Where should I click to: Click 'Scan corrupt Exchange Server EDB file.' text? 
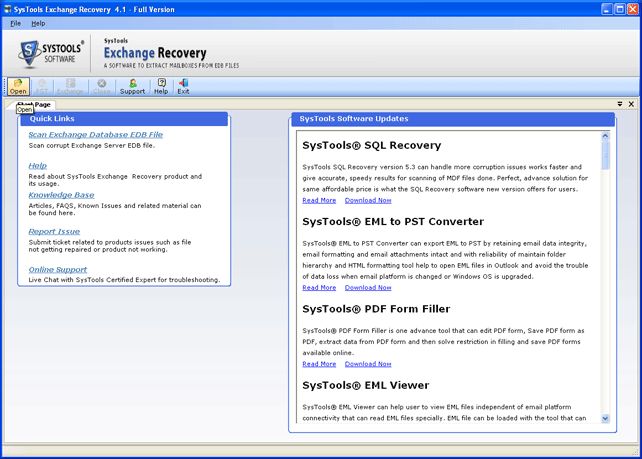[92, 145]
